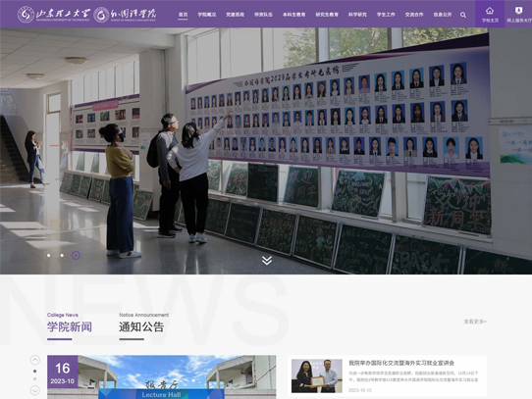The height and width of the screenshot is (399, 532).
Task: Open the 学院概况 navigation menu
Action: (x=207, y=15)
